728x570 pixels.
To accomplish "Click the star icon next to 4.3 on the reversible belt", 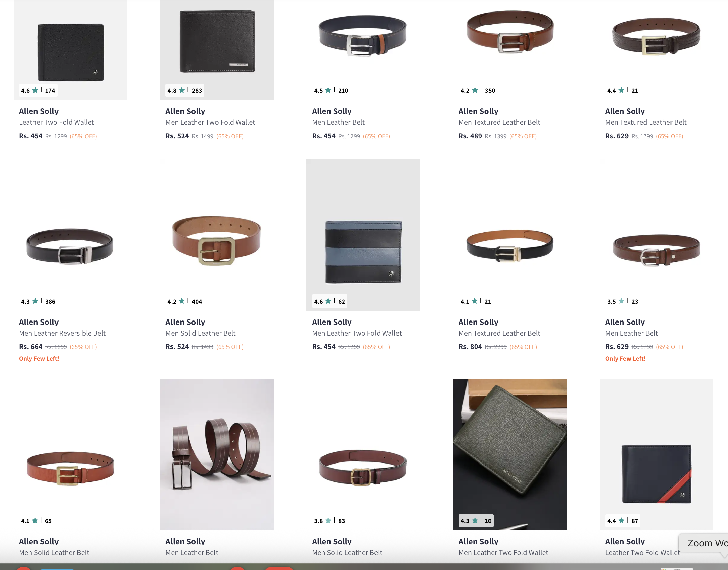I will [x=35, y=301].
